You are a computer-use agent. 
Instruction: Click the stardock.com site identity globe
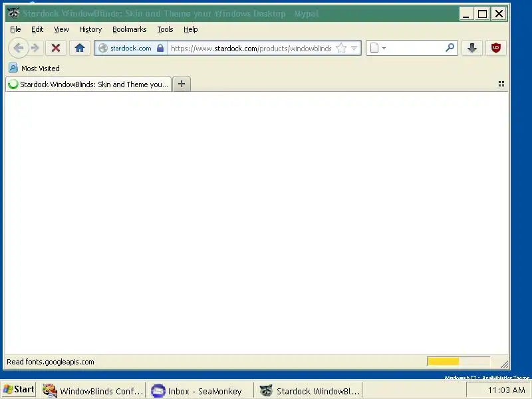[x=103, y=48]
